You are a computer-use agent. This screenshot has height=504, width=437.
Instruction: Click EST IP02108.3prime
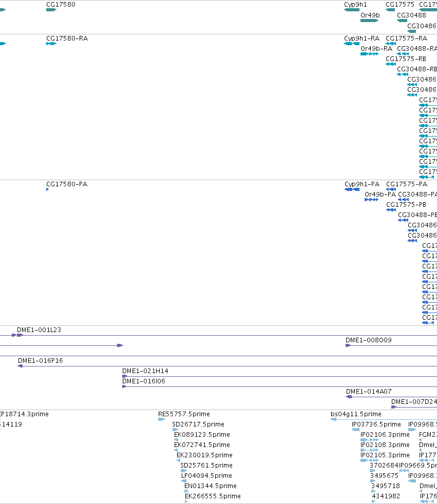(x=385, y=445)
